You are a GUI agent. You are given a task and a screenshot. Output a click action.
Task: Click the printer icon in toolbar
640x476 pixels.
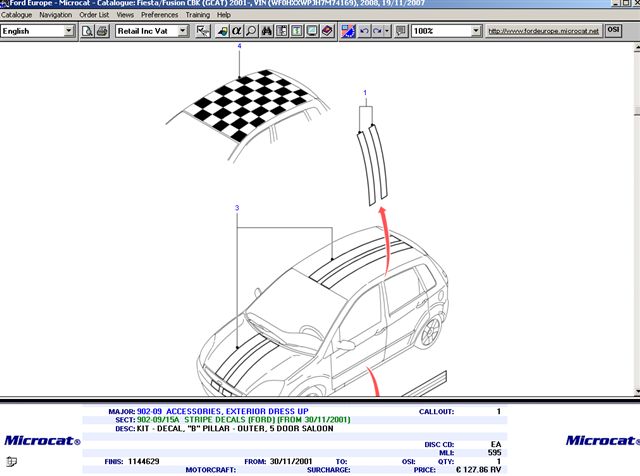click(x=102, y=32)
